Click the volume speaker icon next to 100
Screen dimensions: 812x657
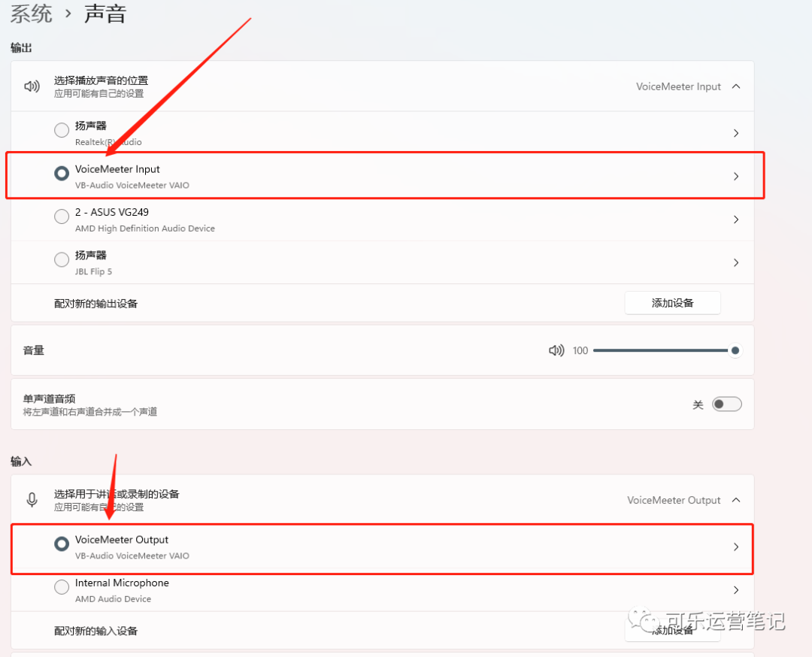point(556,350)
